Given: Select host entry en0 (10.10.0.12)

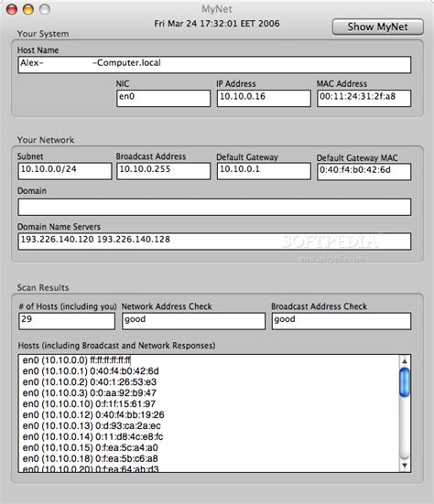Looking at the screenshot, I should coord(93,415).
